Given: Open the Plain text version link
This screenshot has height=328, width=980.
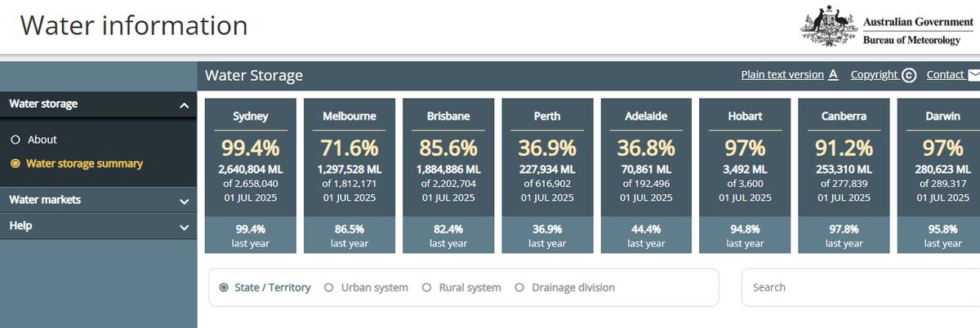Looking at the screenshot, I should point(782,75).
